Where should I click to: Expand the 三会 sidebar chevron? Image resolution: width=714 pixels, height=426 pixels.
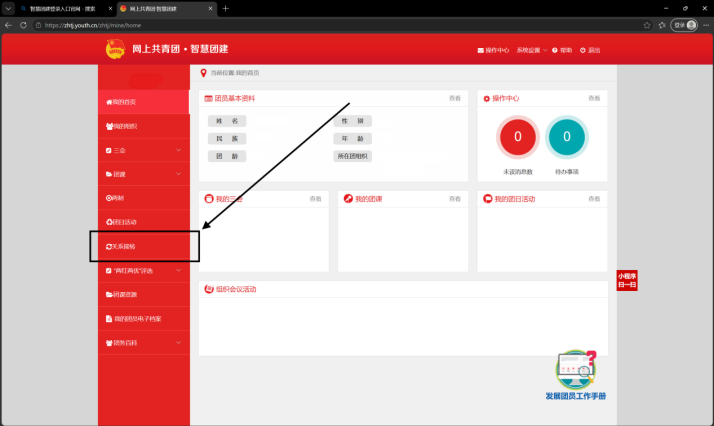[x=178, y=150]
